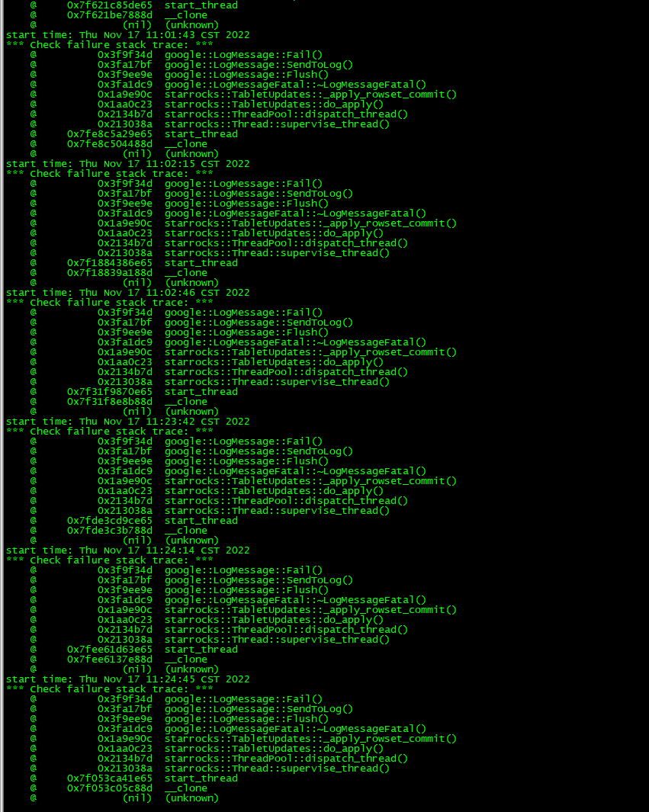Click the address 0x7f621c85de65
Screen dimensions: 649x812
coord(110,5)
